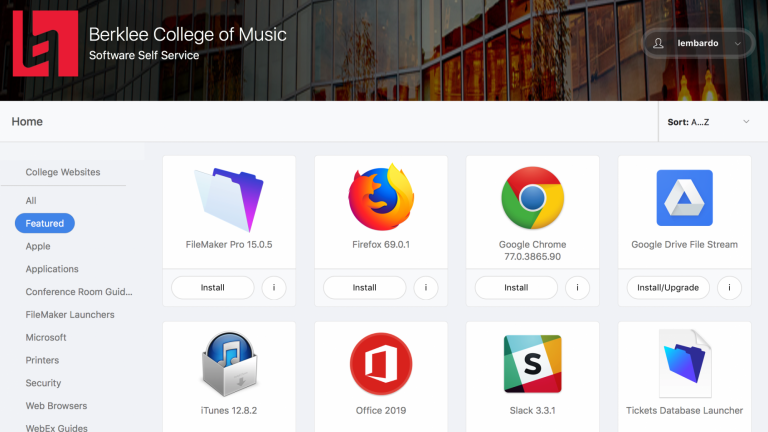The width and height of the screenshot is (768, 432).
Task: Show info for Firefox 69.0.1
Action: click(x=426, y=288)
